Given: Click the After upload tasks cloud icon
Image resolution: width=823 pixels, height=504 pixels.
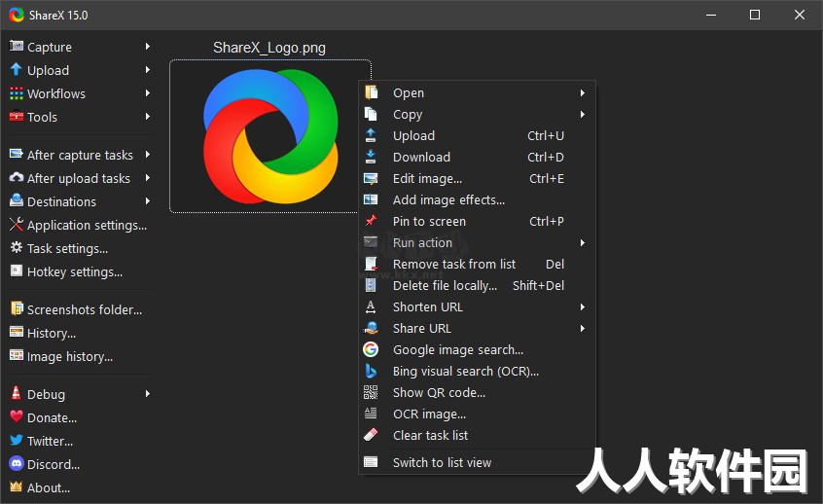Looking at the screenshot, I should [17, 177].
